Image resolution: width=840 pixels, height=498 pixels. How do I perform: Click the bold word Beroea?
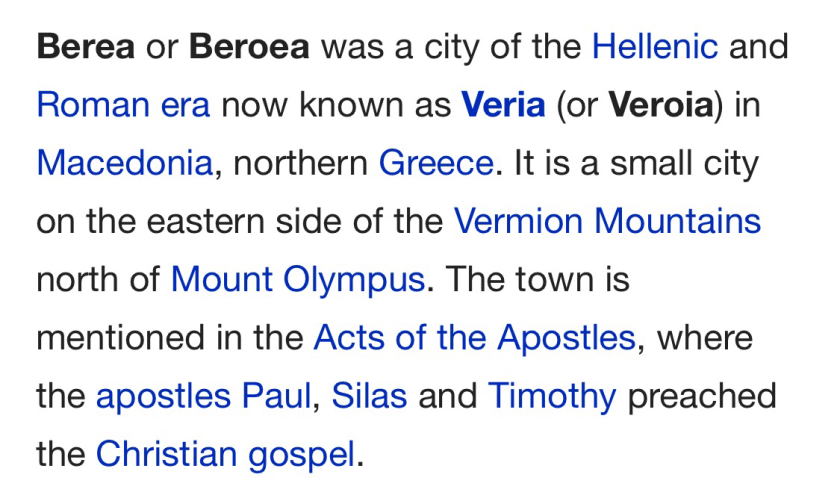[249, 47]
